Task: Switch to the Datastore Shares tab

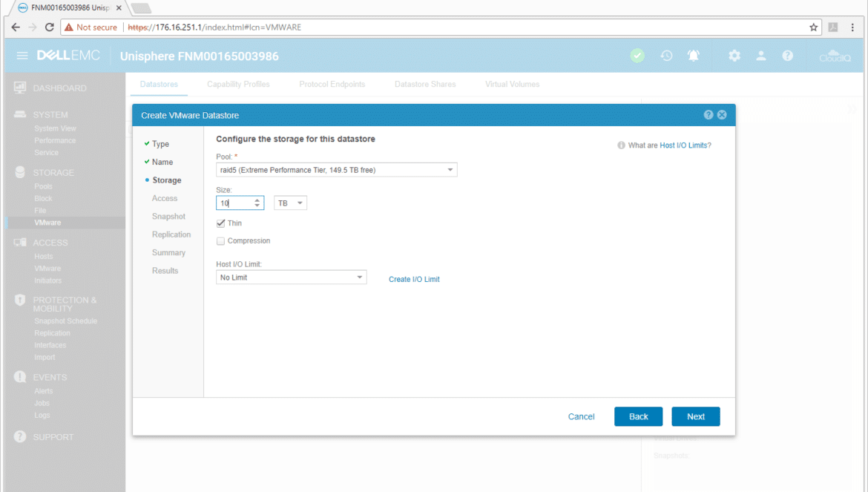Action: [x=425, y=84]
